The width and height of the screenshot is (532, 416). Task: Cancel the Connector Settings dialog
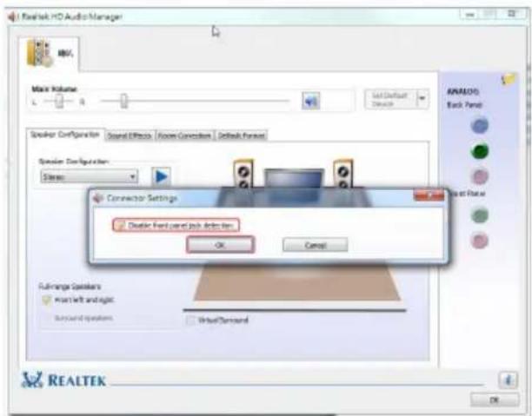(x=316, y=244)
